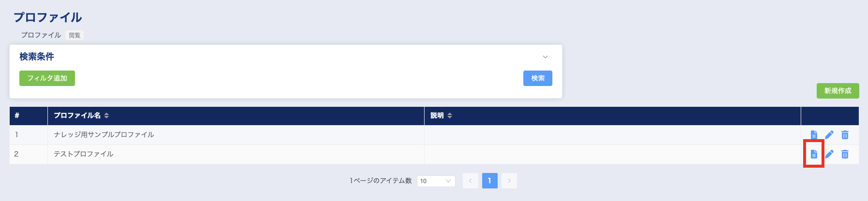View テストプロファイル details document icon
The width and height of the screenshot is (868, 201).
click(x=814, y=154)
